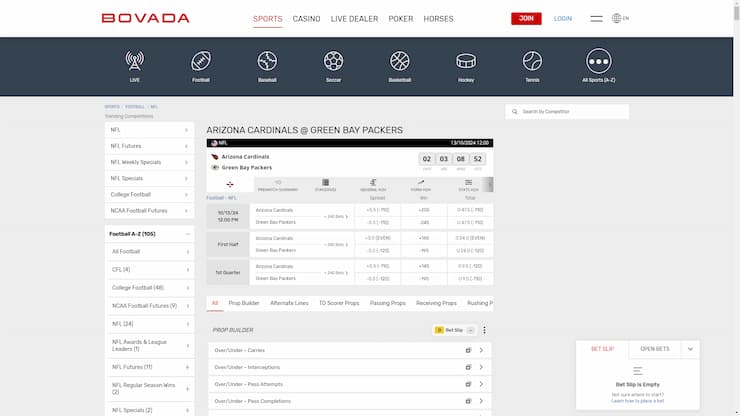Open the Poker section
Screen dimensions: 740x416
pyautogui.click(x=401, y=19)
